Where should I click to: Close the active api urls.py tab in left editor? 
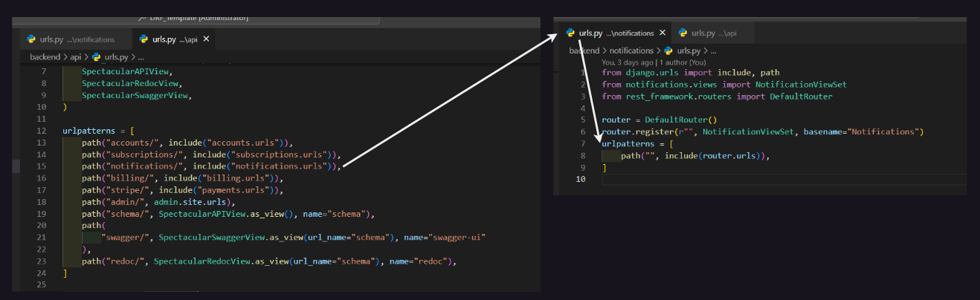click(206, 39)
